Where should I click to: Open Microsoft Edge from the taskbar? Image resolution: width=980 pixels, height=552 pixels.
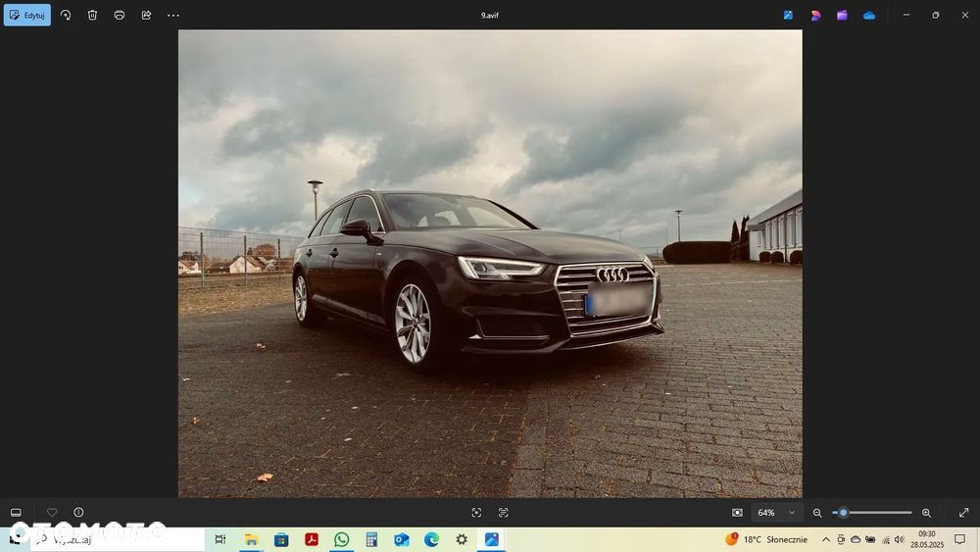tap(431, 539)
